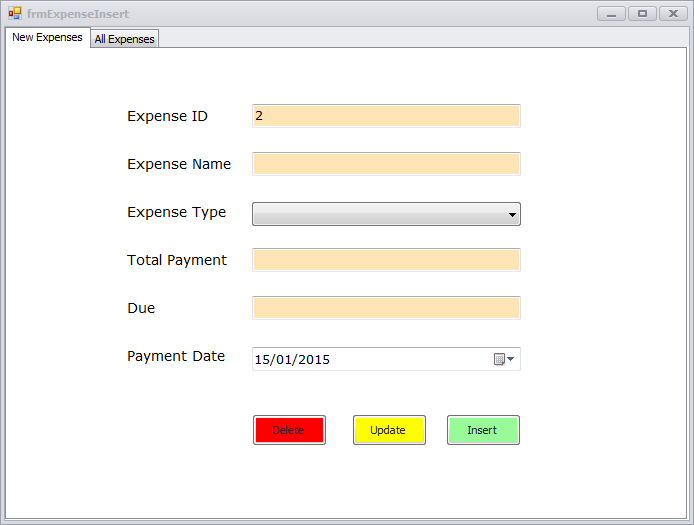The width and height of the screenshot is (694, 525).
Task: Focus the Expense Name text box
Action: point(386,164)
